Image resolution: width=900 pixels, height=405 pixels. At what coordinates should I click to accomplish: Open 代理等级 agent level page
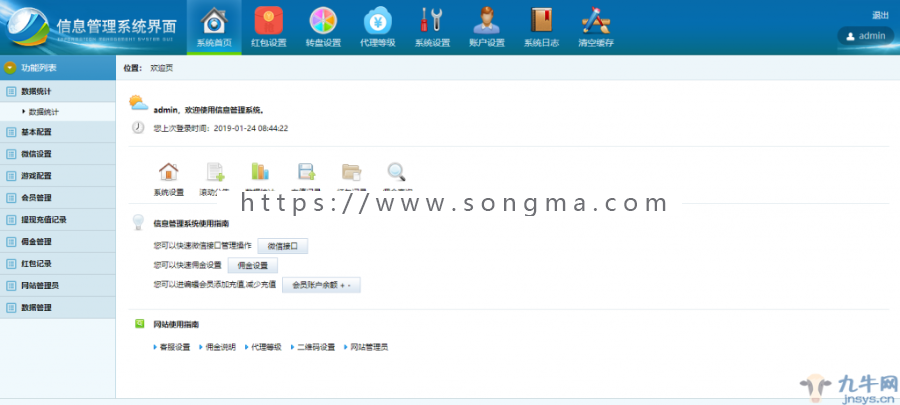pyautogui.click(x=378, y=27)
